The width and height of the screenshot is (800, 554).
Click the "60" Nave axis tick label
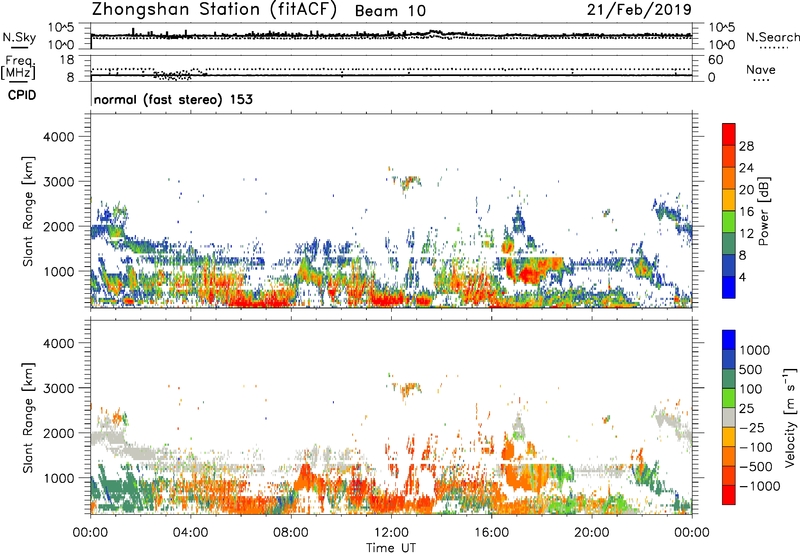pyautogui.click(x=715, y=60)
